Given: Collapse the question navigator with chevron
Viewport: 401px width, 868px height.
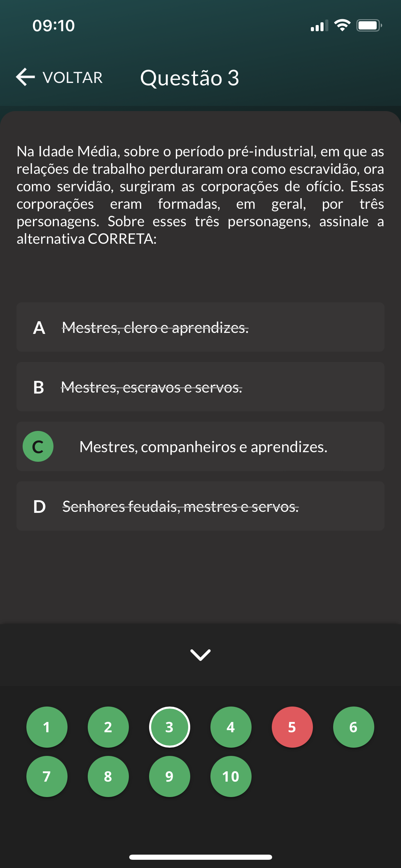Looking at the screenshot, I should click(200, 655).
